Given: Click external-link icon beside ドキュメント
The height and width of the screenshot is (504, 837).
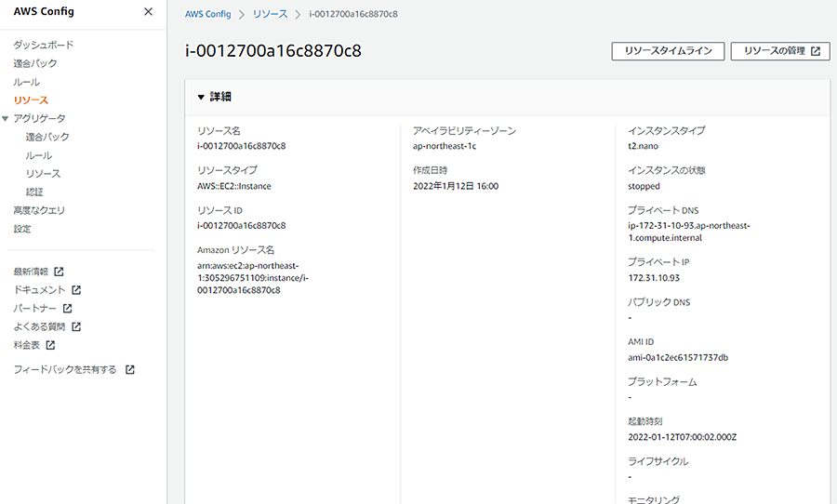Looking at the screenshot, I should [76, 290].
